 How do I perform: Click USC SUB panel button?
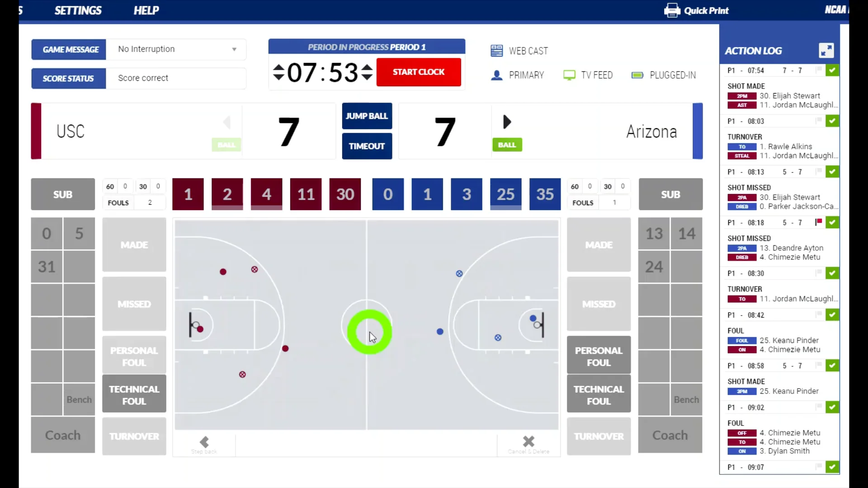[x=62, y=194]
